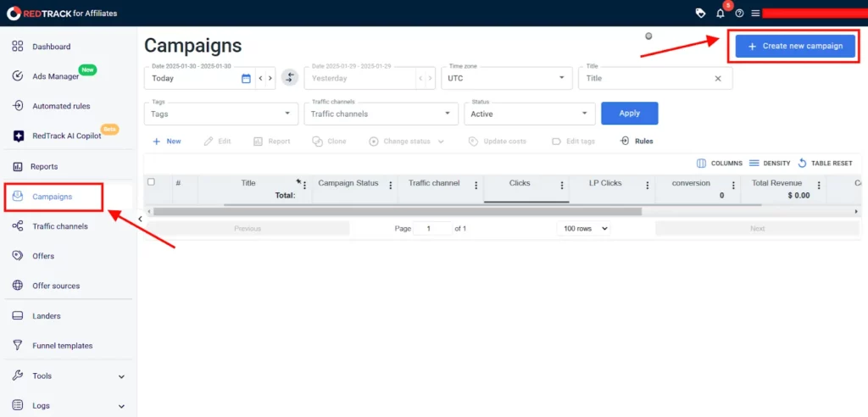This screenshot has height=417, width=868.
Task: Open the tag icon in top bar
Action: click(700, 14)
